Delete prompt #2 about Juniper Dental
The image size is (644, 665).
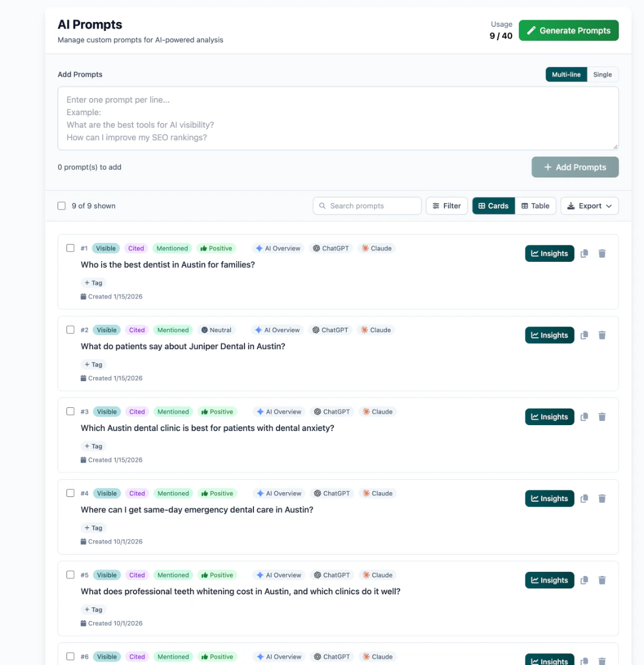(x=602, y=335)
